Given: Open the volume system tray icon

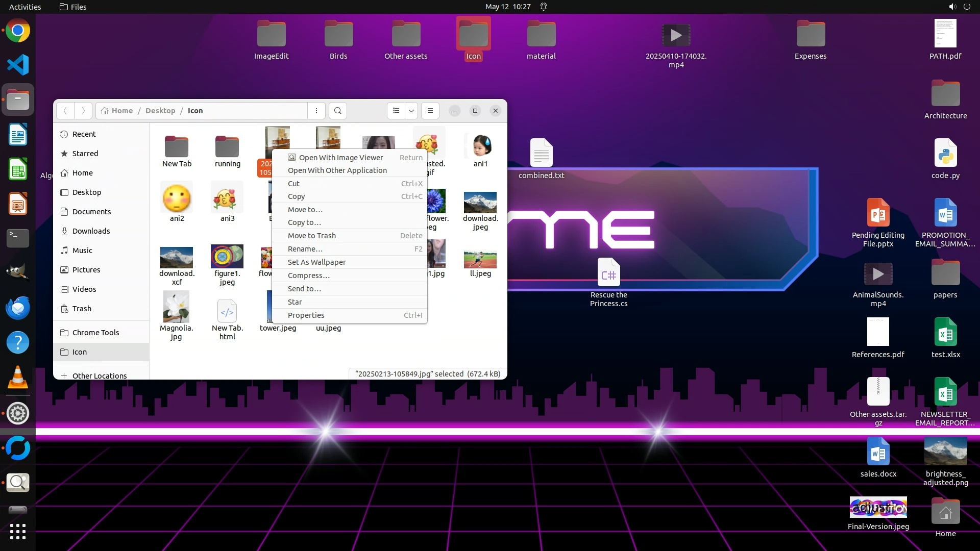Looking at the screenshot, I should [x=952, y=7].
